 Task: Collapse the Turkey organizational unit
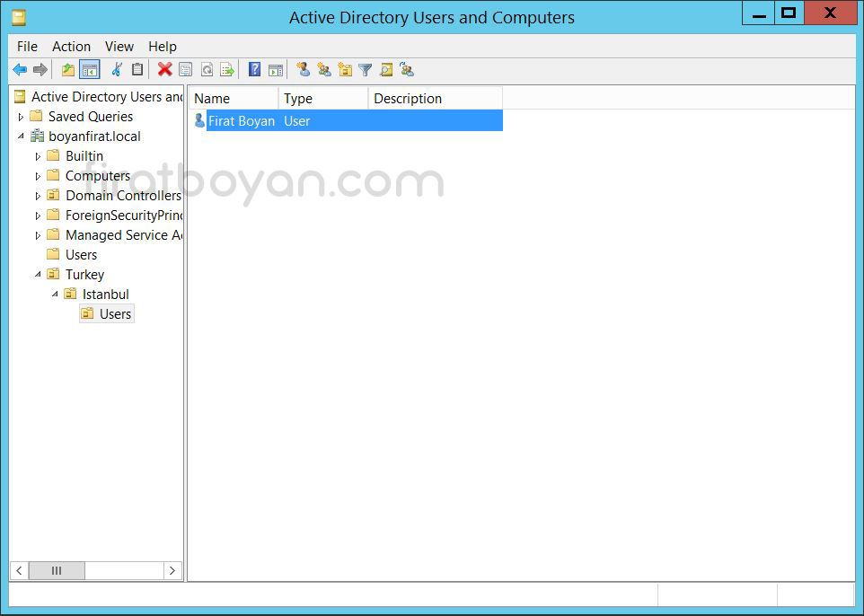pyautogui.click(x=38, y=275)
